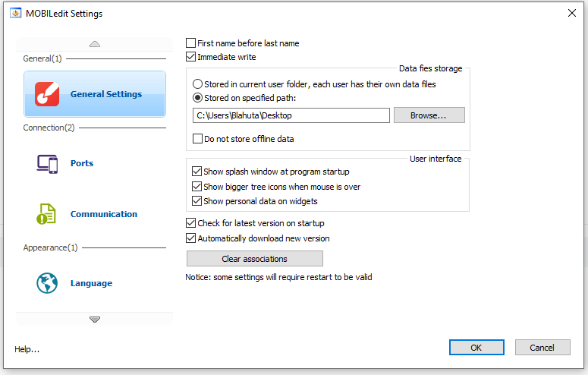This screenshot has width=588, height=375.
Task: Uncheck Show personal data on widgets
Action: click(197, 201)
